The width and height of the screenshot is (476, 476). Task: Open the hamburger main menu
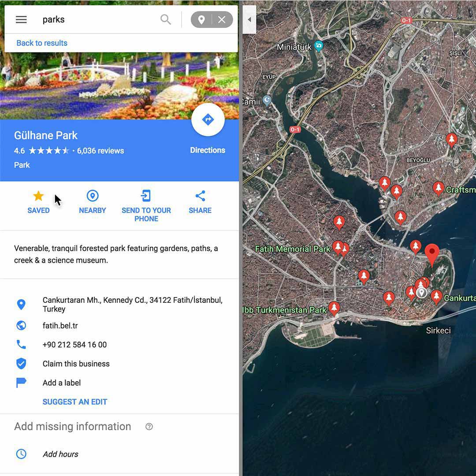pos(21,20)
